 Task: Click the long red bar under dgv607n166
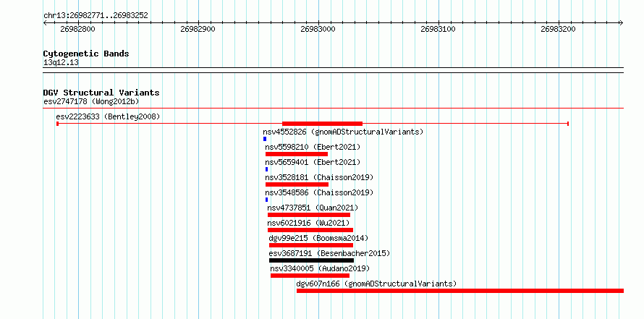(x=460, y=291)
